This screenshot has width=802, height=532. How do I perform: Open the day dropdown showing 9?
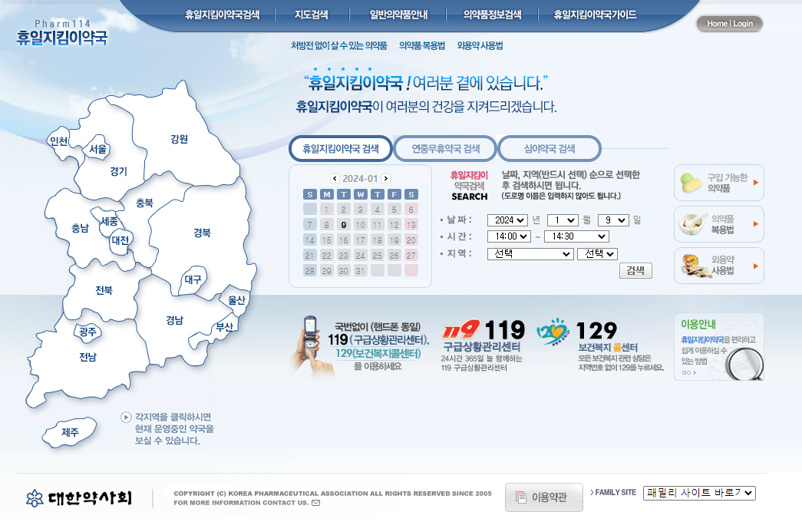tap(613, 220)
